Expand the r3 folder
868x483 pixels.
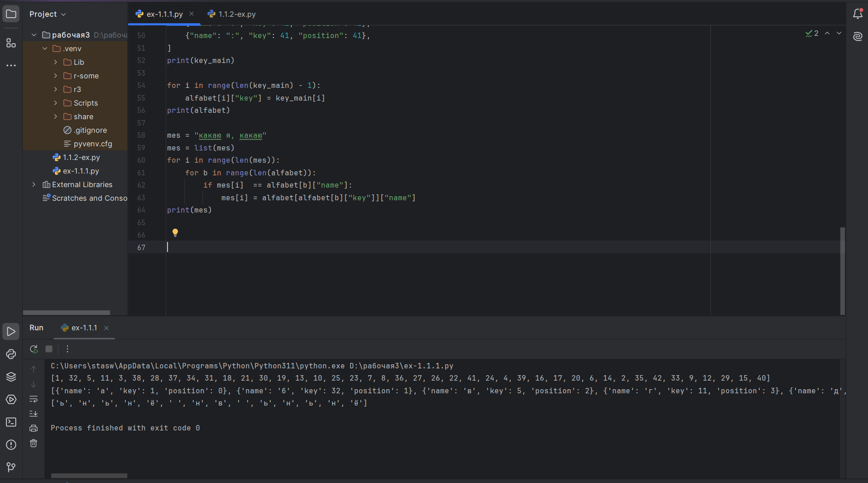click(x=56, y=89)
